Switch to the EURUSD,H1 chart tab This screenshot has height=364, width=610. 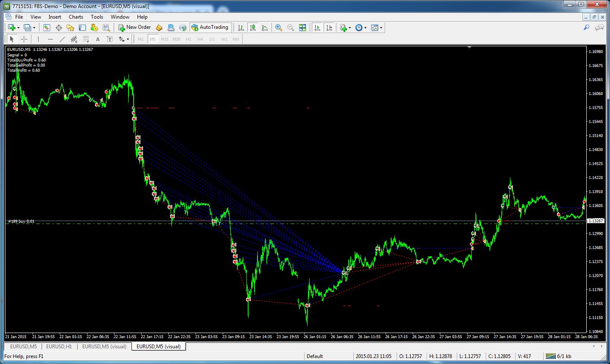59,347
